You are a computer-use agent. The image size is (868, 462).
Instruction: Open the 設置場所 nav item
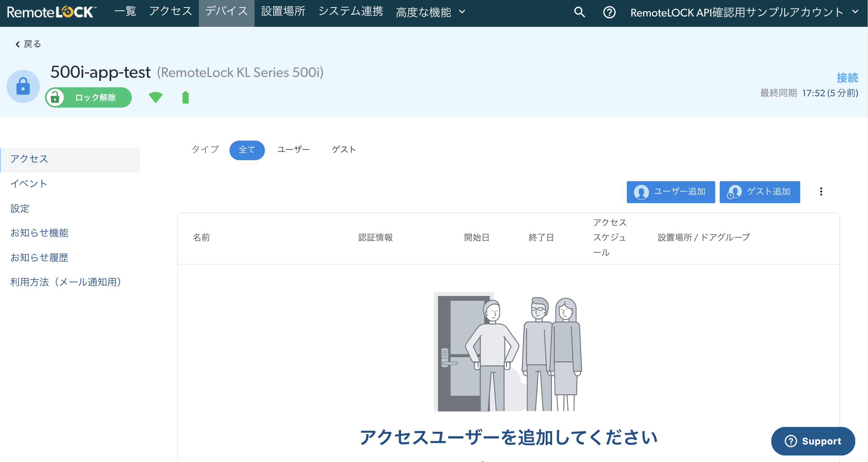(283, 12)
